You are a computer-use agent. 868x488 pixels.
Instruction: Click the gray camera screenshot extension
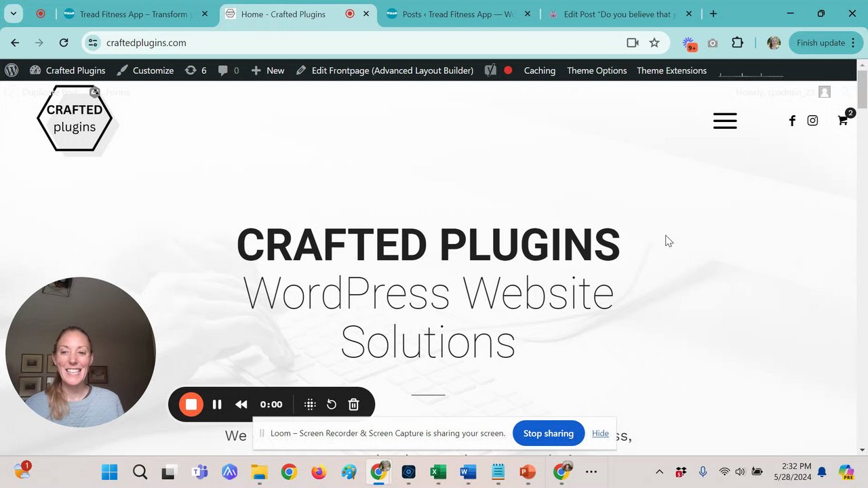click(713, 43)
